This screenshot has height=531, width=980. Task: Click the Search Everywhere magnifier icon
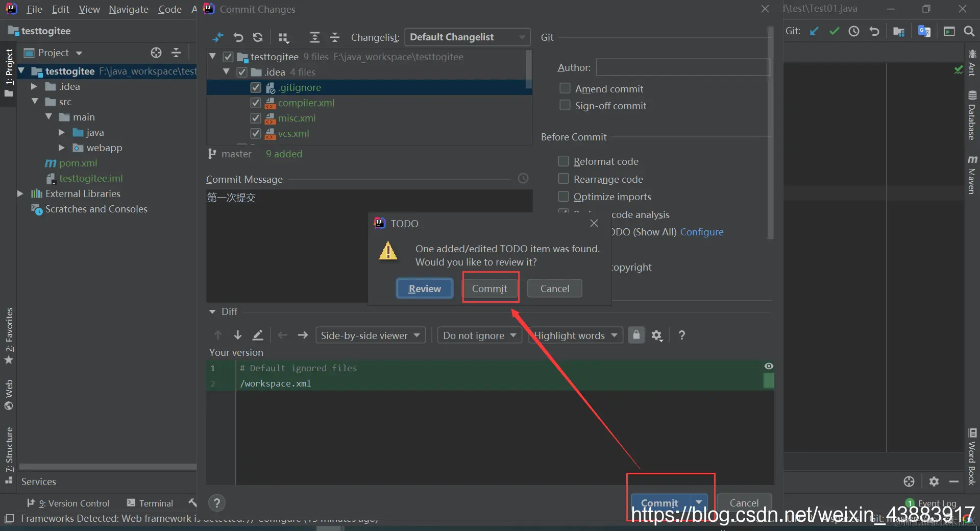coord(969,31)
